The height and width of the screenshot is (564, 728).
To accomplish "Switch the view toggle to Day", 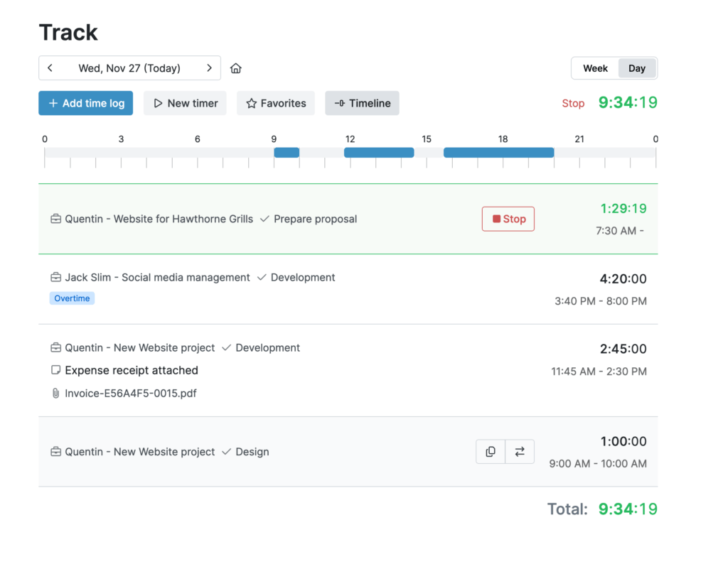I will [x=636, y=68].
